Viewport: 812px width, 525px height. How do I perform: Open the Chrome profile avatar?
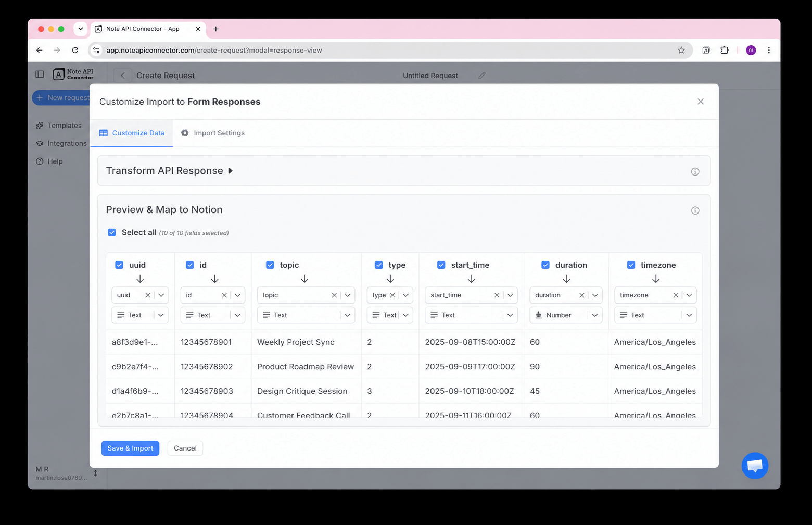pos(751,51)
